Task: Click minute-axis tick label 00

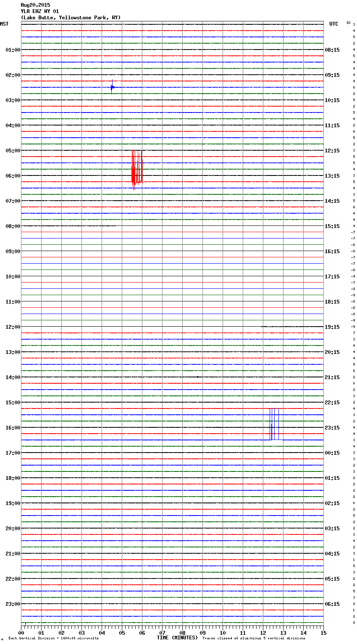Action: coord(21,633)
